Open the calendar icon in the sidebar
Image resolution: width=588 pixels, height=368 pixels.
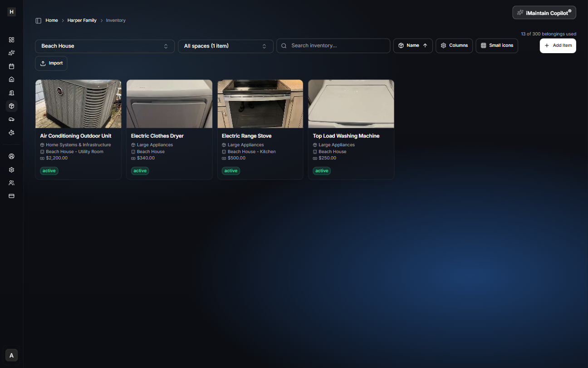click(x=11, y=66)
